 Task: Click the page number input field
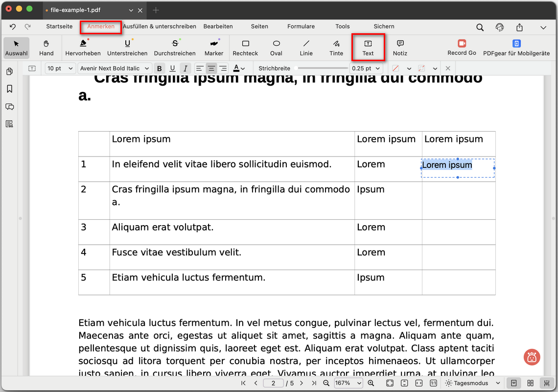[x=274, y=383]
